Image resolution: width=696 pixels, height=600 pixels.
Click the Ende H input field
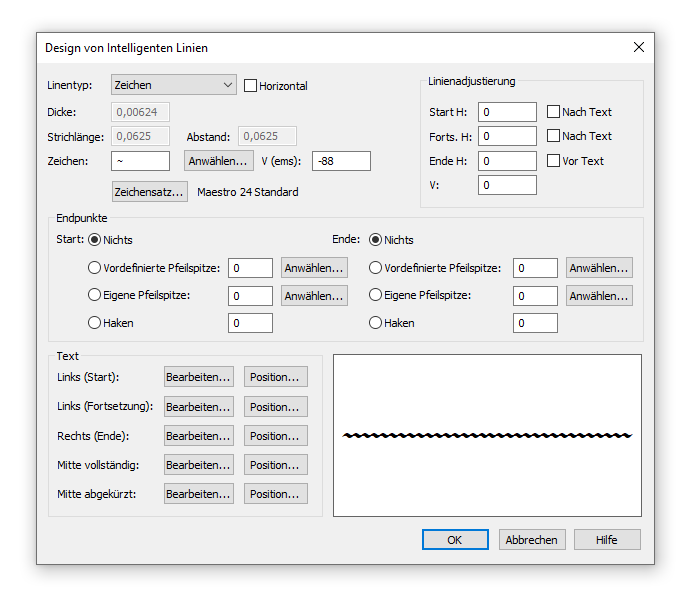507,161
